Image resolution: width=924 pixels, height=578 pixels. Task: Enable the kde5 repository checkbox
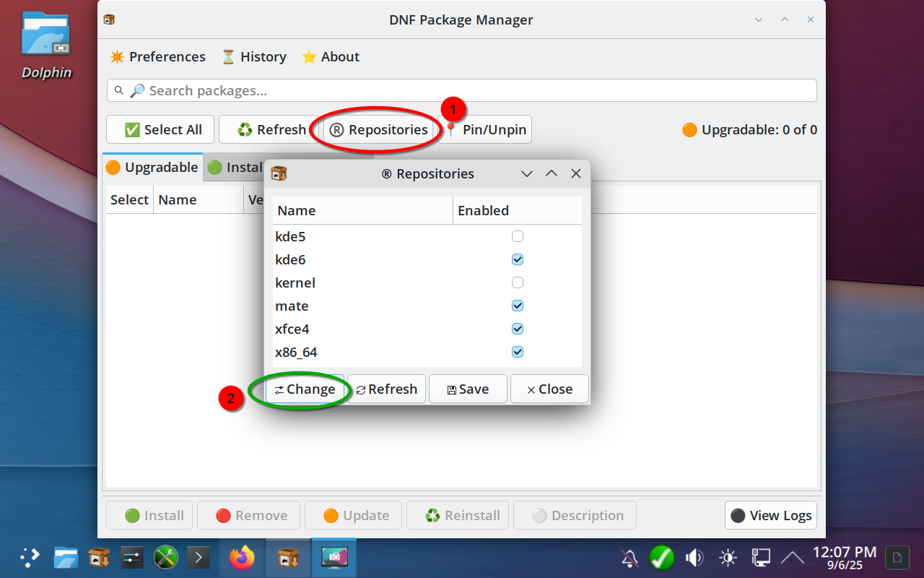coord(517,236)
